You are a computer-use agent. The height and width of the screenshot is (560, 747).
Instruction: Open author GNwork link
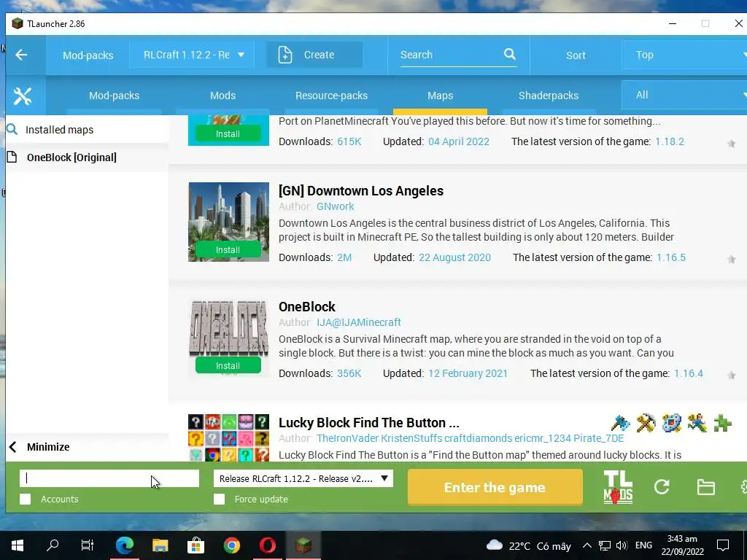coord(336,206)
